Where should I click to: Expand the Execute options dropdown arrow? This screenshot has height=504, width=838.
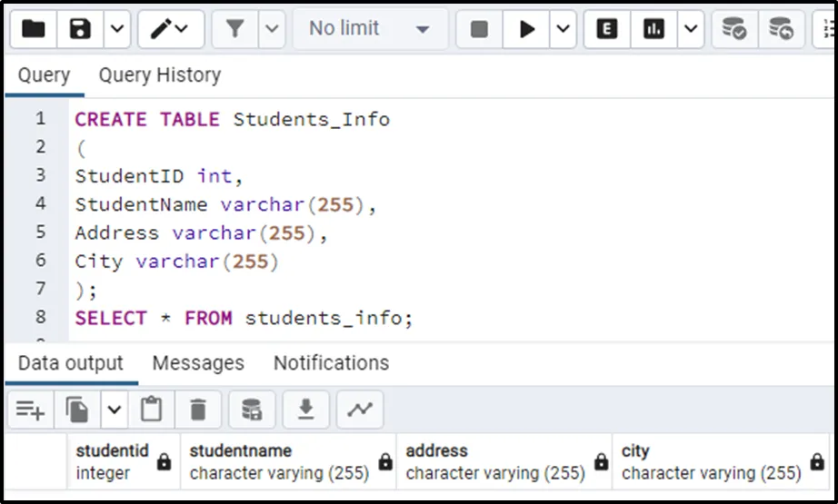click(x=564, y=29)
